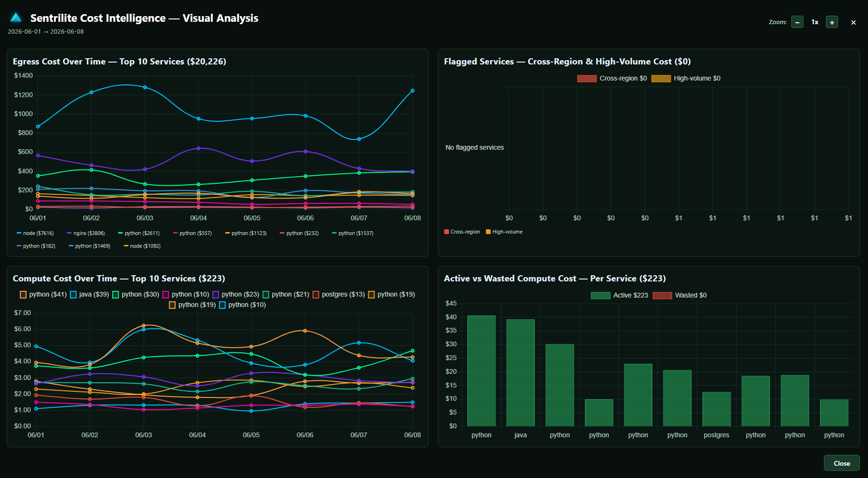Hide the python ($21) compute series
Viewport: 868px width, 478px height.
tap(286, 294)
